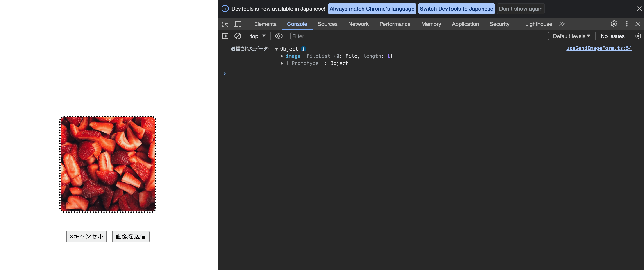The image size is (644, 270).
Task: Toggle the console sidebar panel icon
Action: tap(225, 36)
